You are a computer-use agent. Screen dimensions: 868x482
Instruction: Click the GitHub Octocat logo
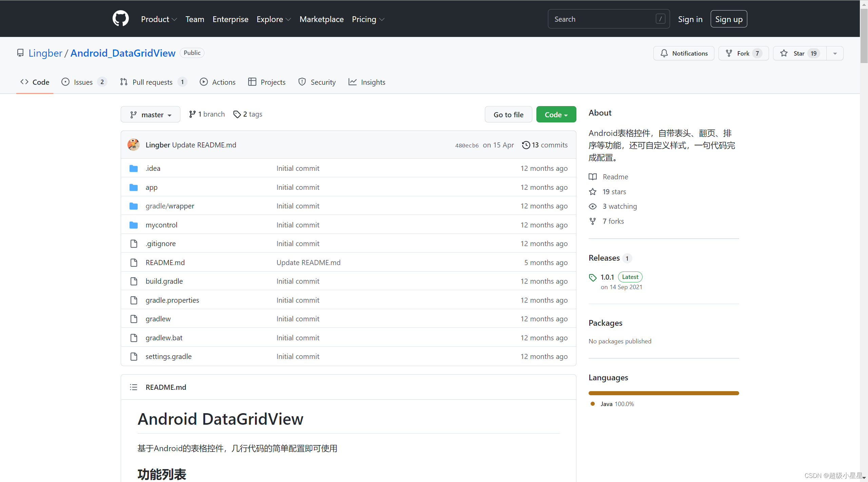[121, 19]
